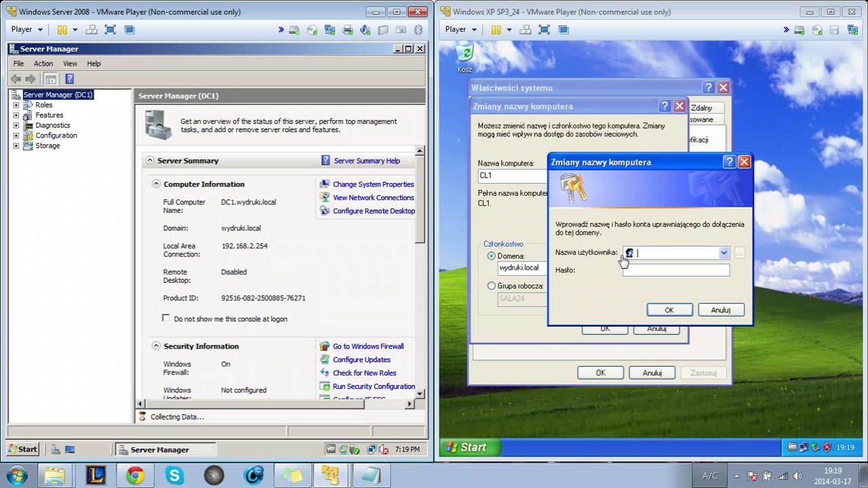Expand the Storage tree node

click(x=16, y=146)
